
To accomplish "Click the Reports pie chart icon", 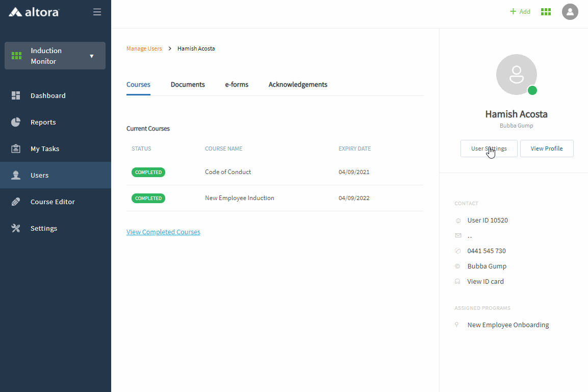I will click(x=16, y=122).
